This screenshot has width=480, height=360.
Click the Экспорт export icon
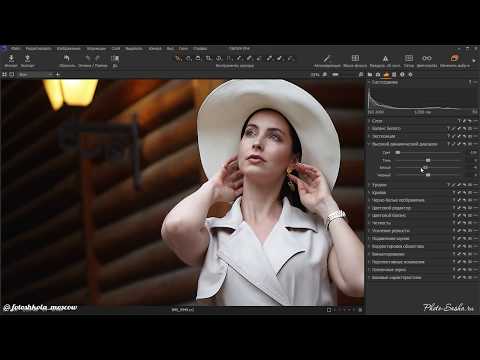27,59
